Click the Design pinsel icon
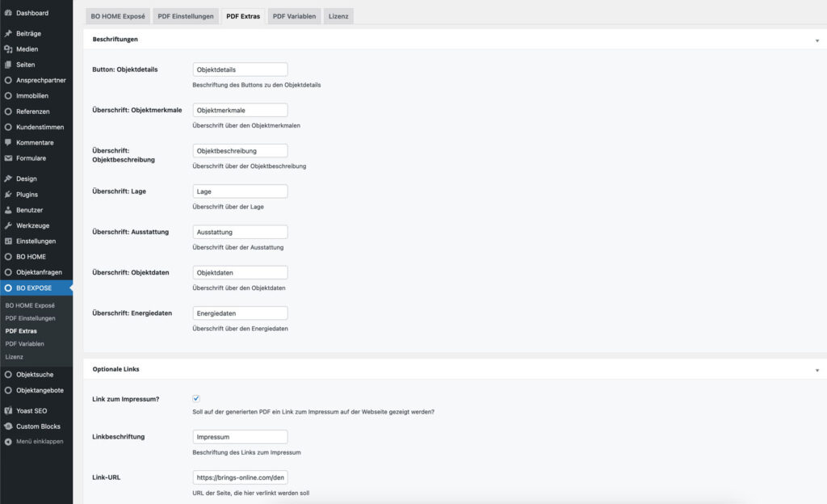The image size is (827, 504). click(8, 178)
